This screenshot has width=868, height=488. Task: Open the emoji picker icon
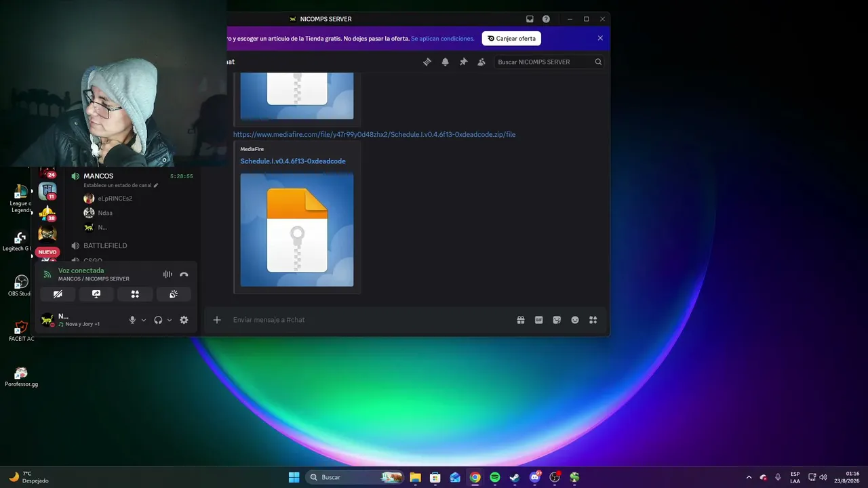(x=575, y=320)
